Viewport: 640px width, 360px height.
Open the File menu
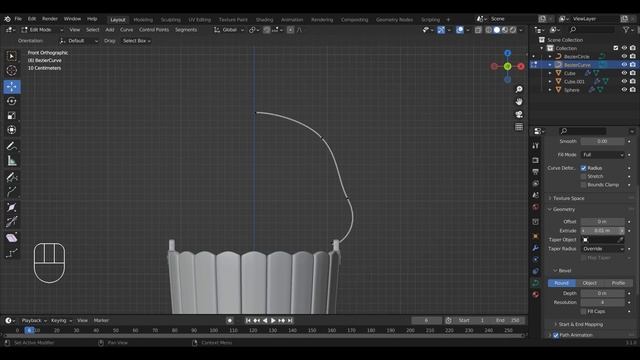point(18,19)
